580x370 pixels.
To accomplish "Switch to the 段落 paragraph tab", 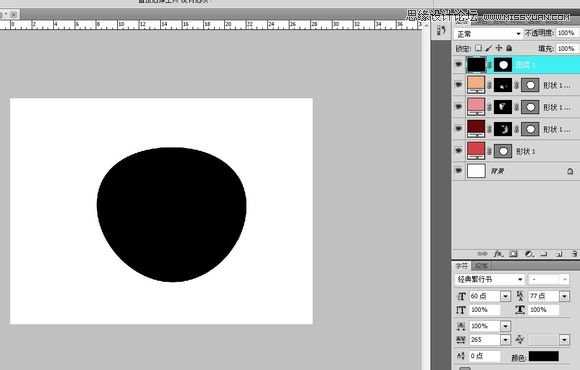I will tap(480, 266).
